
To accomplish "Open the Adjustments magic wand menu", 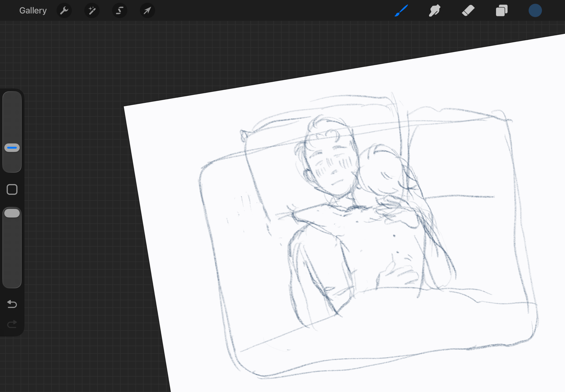I will click(x=92, y=11).
